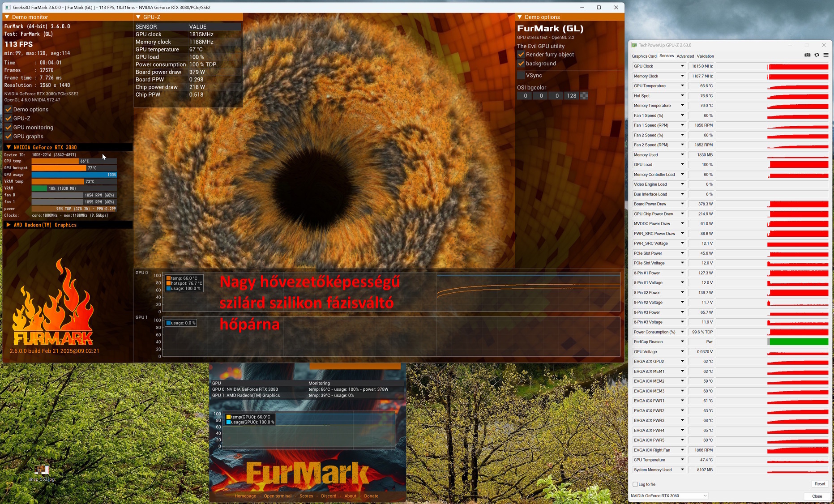Screen dimensions: 834x504
Task: Open the graphics card selector showing RTX 3080
Action: [669, 496]
